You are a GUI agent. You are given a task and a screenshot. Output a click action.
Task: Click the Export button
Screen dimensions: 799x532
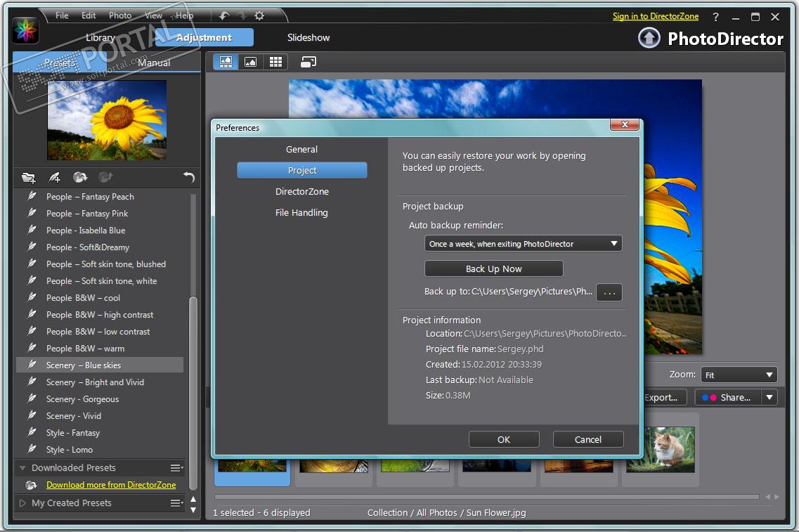point(664,397)
